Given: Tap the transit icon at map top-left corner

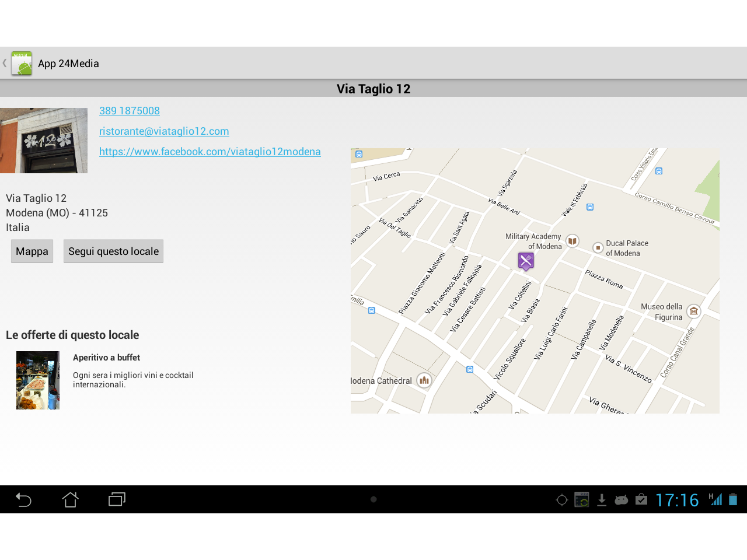Looking at the screenshot, I should click(359, 154).
